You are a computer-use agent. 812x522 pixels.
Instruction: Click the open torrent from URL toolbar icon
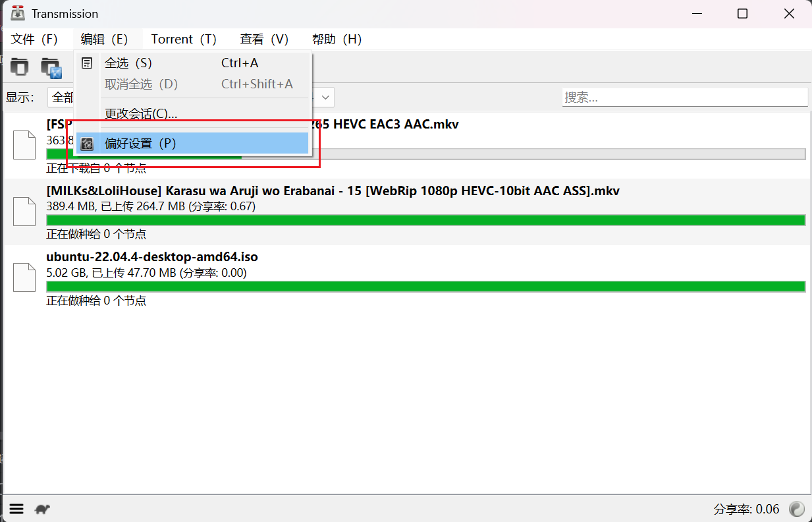pyautogui.click(x=51, y=67)
